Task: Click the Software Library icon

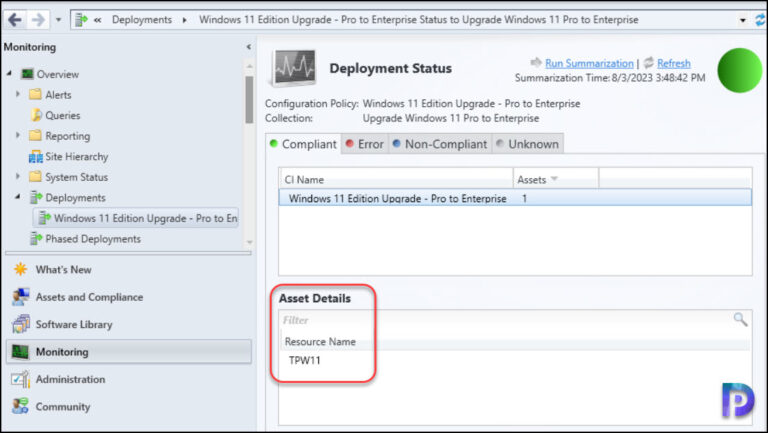Action: 21,324
